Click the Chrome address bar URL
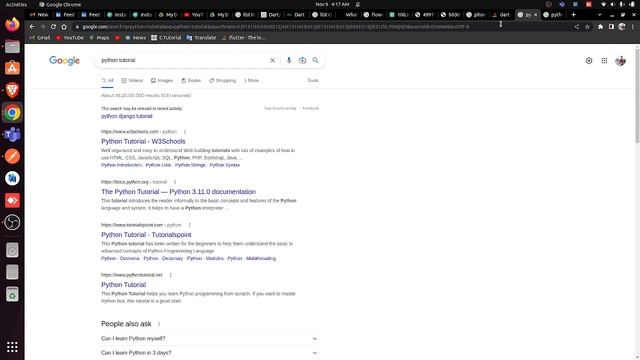Image resolution: width=640 pixels, height=360 pixels. [x=276, y=27]
